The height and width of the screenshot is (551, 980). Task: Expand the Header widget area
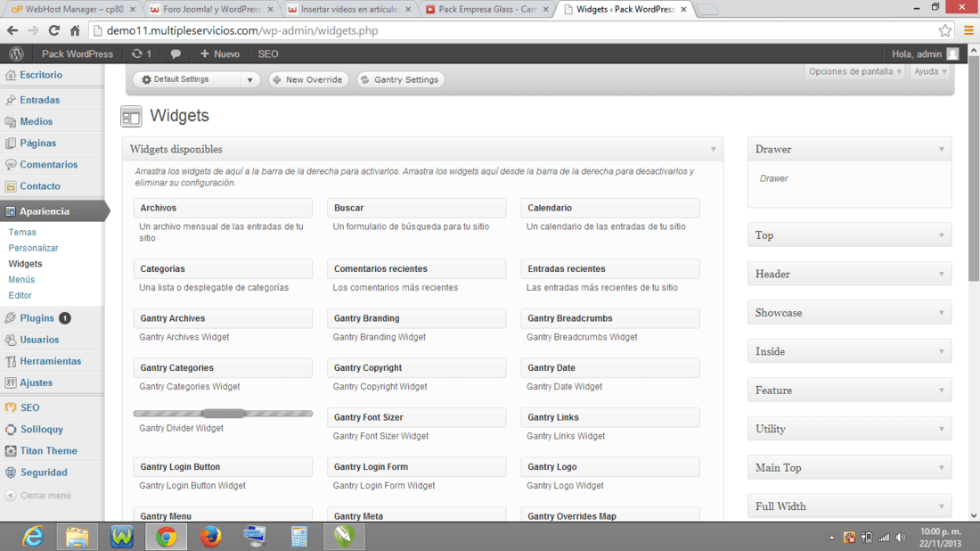click(x=942, y=275)
